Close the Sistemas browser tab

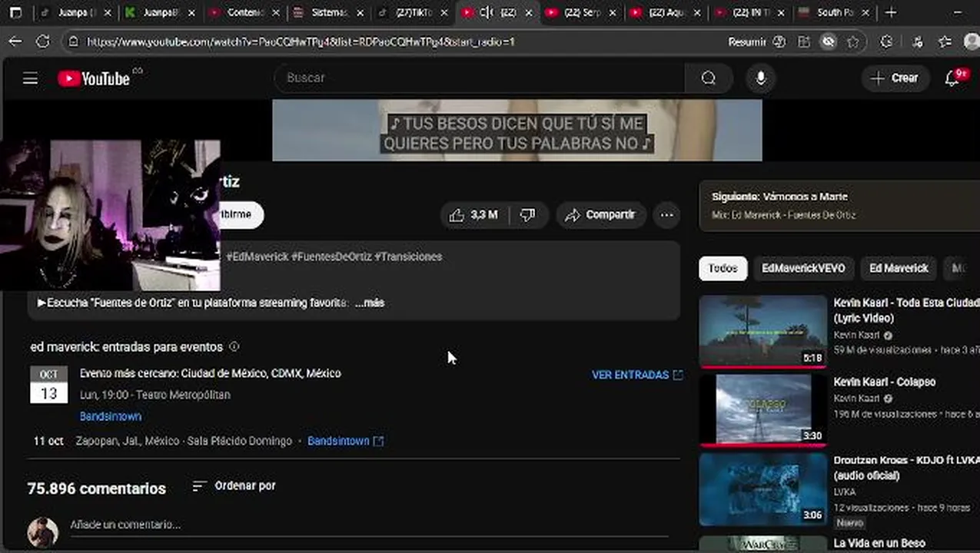(x=360, y=12)
